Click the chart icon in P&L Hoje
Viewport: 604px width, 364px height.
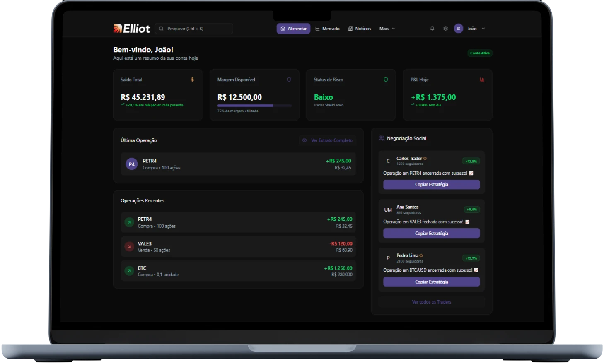click(482, 80)
